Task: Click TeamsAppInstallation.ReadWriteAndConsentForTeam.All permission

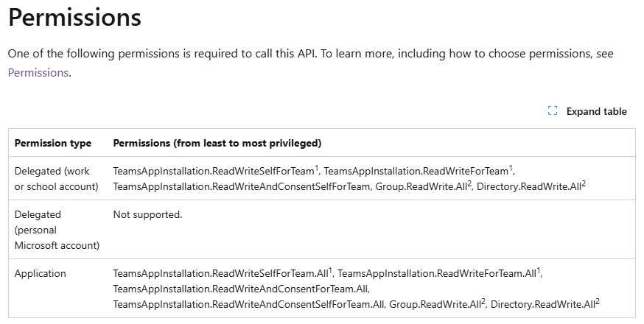Action: click(241, 289)
